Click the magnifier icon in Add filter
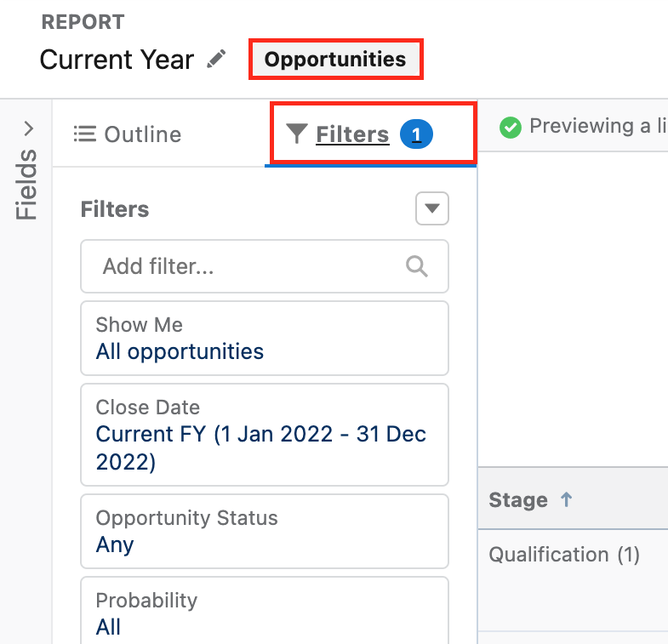Viewport: 668px width, 644px height. [x=416, y=266]
